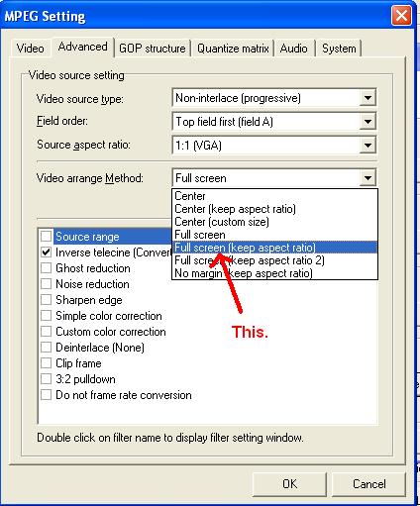Open the System tab
The height and width of the screenshot is (506, 420).
[339, 49]
